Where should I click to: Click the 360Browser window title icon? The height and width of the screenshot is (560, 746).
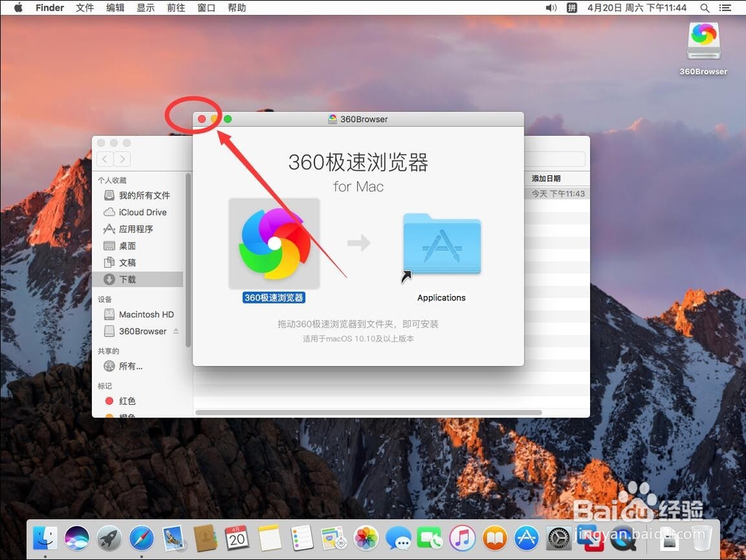pos(333,119)
